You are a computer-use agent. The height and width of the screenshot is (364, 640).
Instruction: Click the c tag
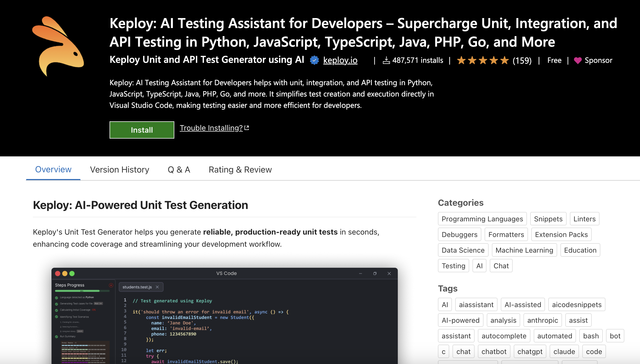pos(444,352)
